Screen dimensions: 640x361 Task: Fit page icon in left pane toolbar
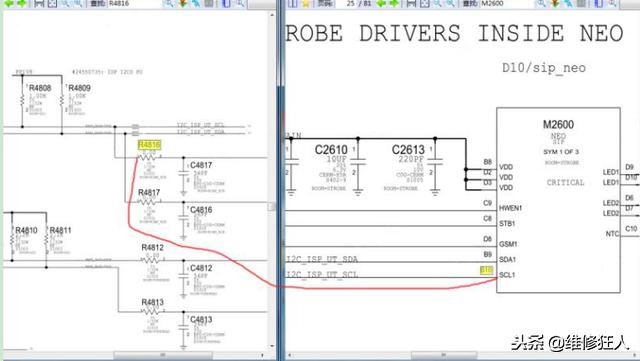(x=52, y=3)
